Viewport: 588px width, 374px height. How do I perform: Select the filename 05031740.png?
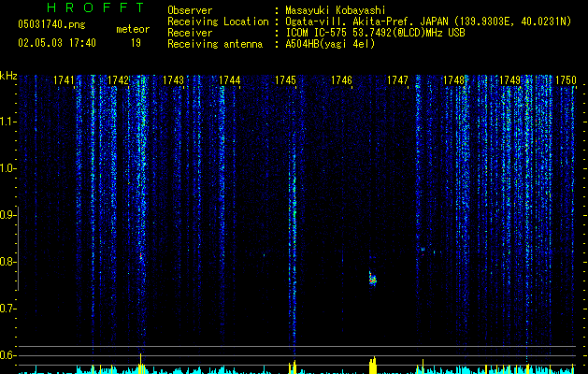click(x=51, y=24)
